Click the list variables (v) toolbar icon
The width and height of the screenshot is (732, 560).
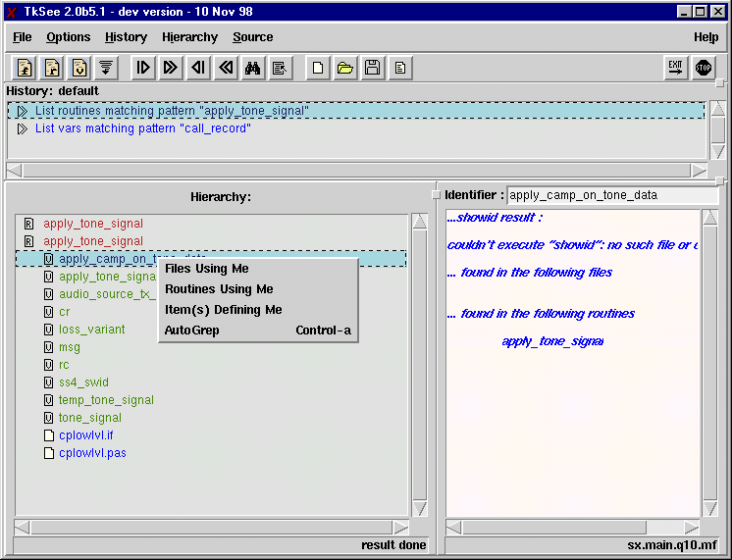pos(78,68)
